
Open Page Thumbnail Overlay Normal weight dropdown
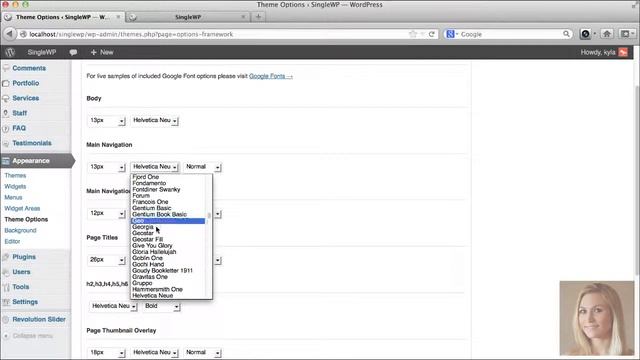[x=202, y=353]
